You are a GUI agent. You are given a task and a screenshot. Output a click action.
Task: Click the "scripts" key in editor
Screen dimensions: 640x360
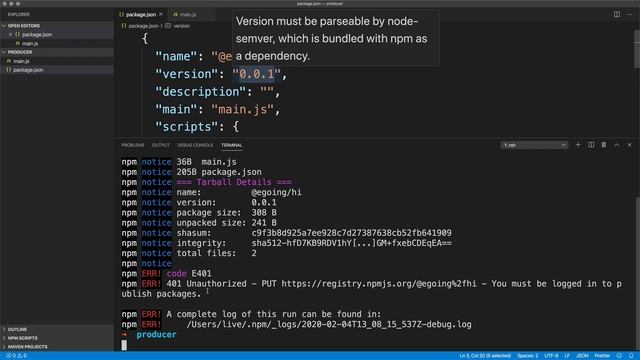tap(186, 127)
